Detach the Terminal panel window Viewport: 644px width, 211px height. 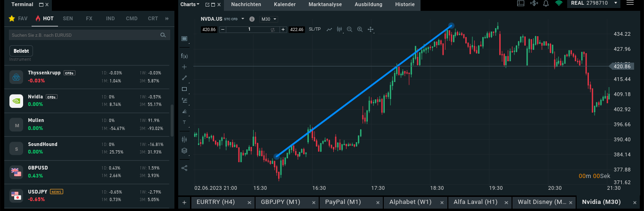41,4
